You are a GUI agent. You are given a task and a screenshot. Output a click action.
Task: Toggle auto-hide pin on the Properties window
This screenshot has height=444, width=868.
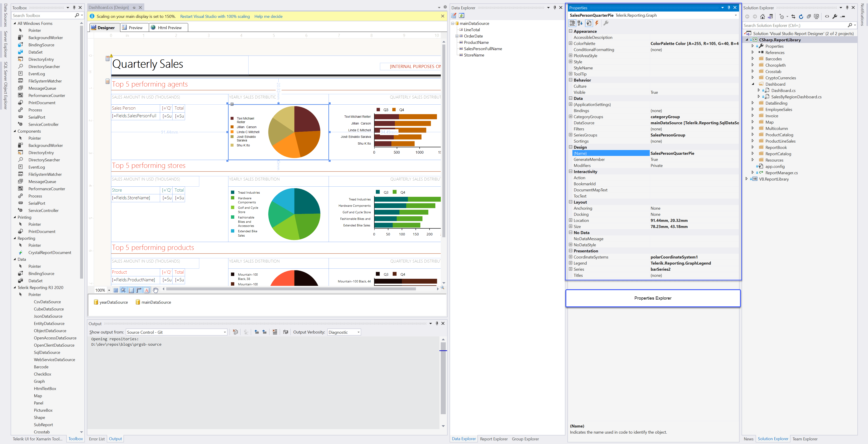[x=728, y=7]
